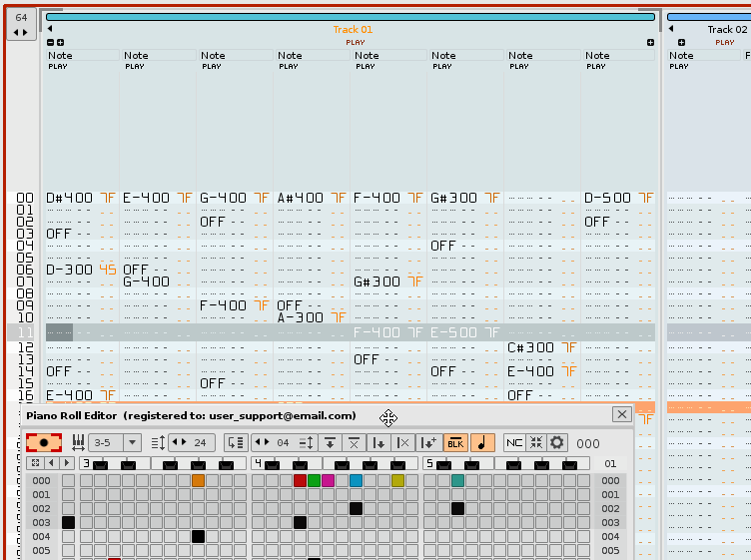751x560 pixels.
Task: Select the Track 02 header name
Action: pos(726,30)
